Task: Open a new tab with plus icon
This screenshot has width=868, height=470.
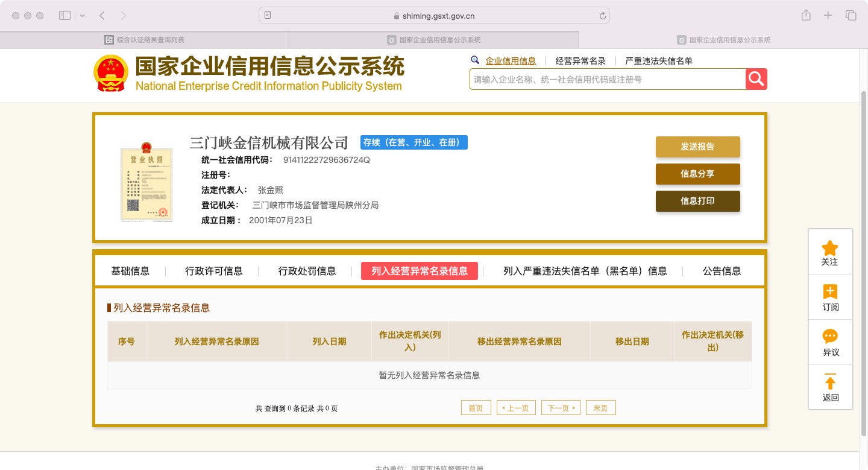Action: 828,16
